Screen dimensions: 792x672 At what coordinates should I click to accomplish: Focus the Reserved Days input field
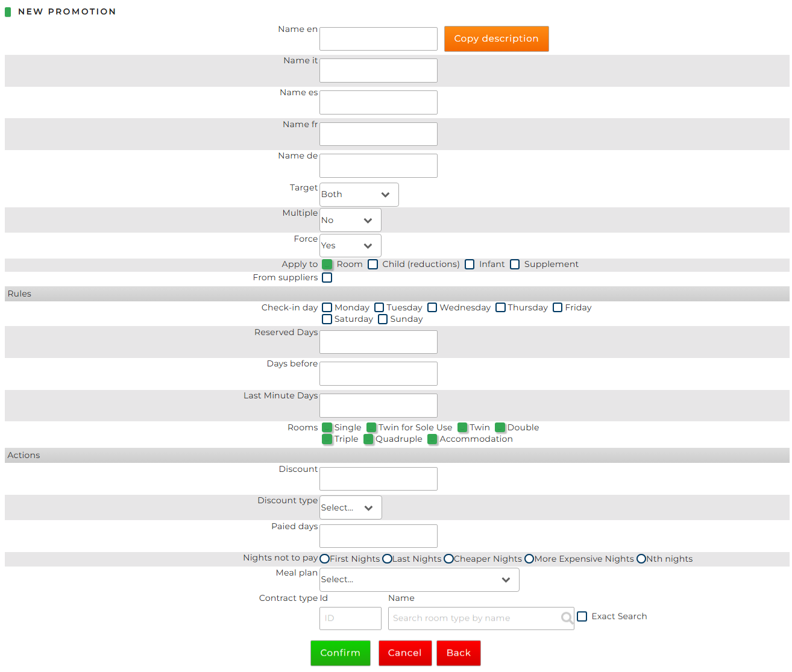coord(378,342)
